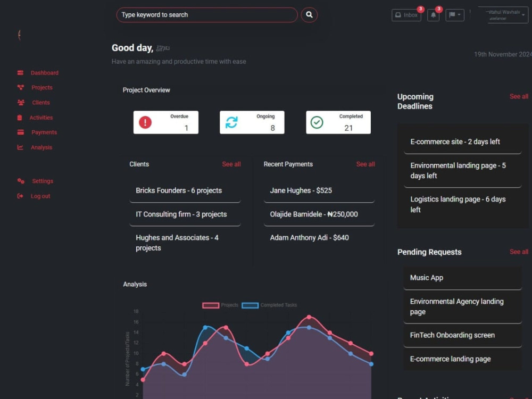This screenshot has height=399, width=532.
Task: Click See all beside Clients
Action: tap(231, 164)
